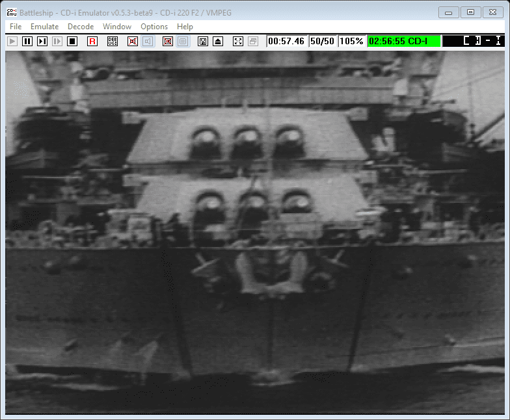
Task: Toggle the red crossed speaker mute icon
Action: coord(133,41)
